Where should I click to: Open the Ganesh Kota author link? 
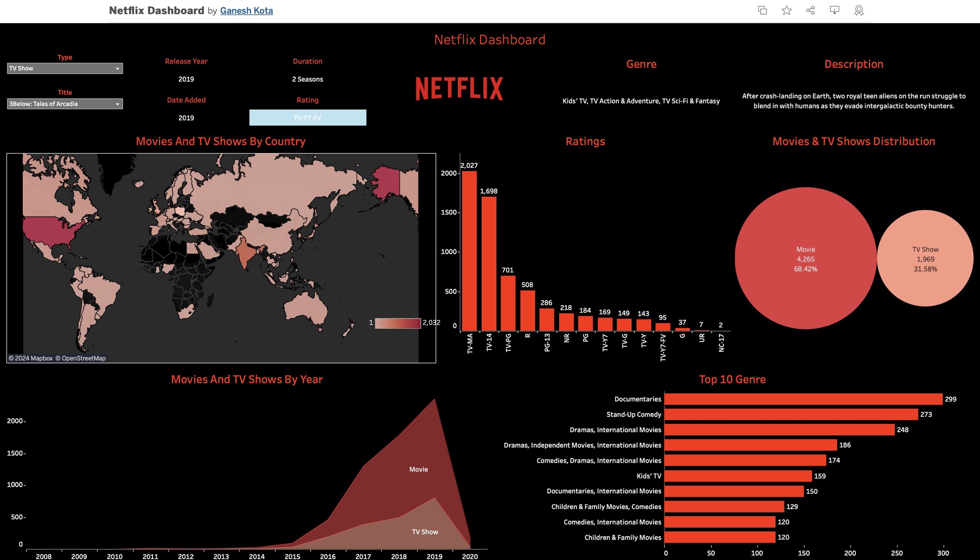[x=246, y=11]
